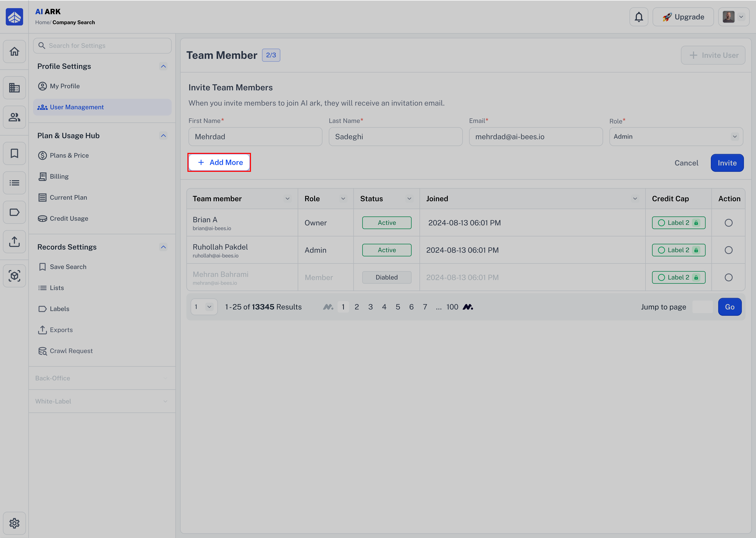Open the Exports upload icon in rail

[x=14, y=242]
